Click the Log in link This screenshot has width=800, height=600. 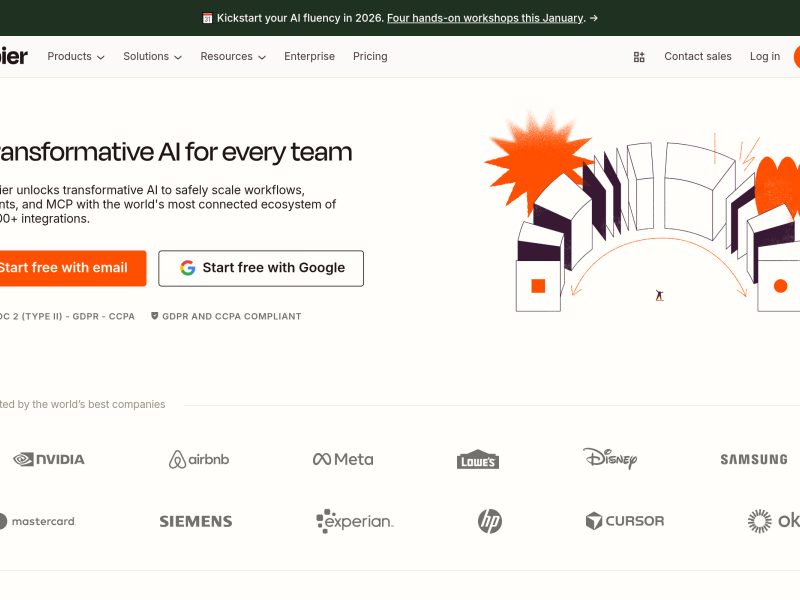click(765, 57)
